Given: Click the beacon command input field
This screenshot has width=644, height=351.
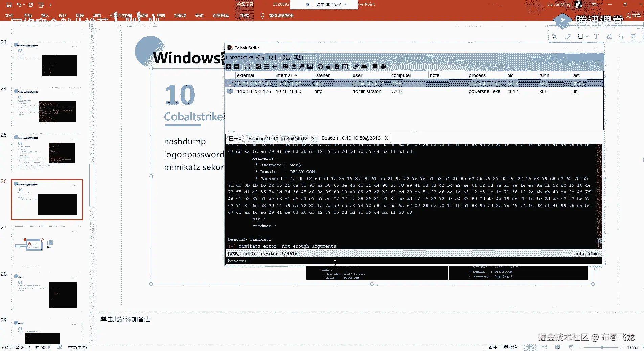Looking at the screenshot, I should tap(426, 261).
